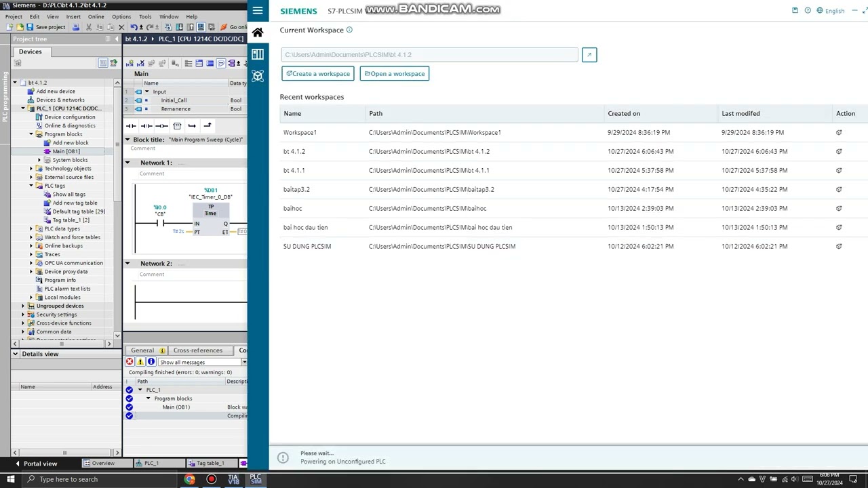868x488 pixels.
Task: Click Create a workspace button
Action: [318, 74]
